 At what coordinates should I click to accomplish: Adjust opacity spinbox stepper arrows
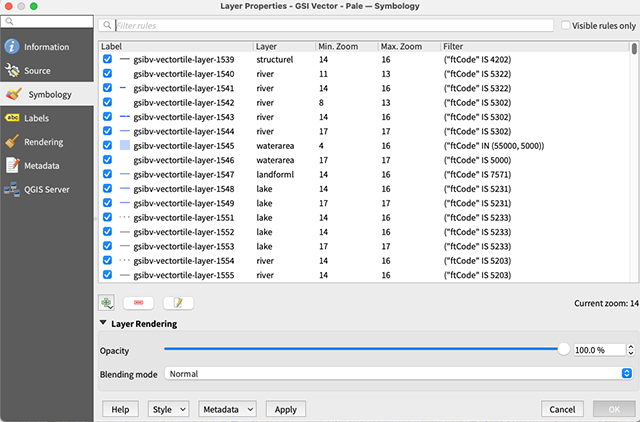click(x=631, y=350)
